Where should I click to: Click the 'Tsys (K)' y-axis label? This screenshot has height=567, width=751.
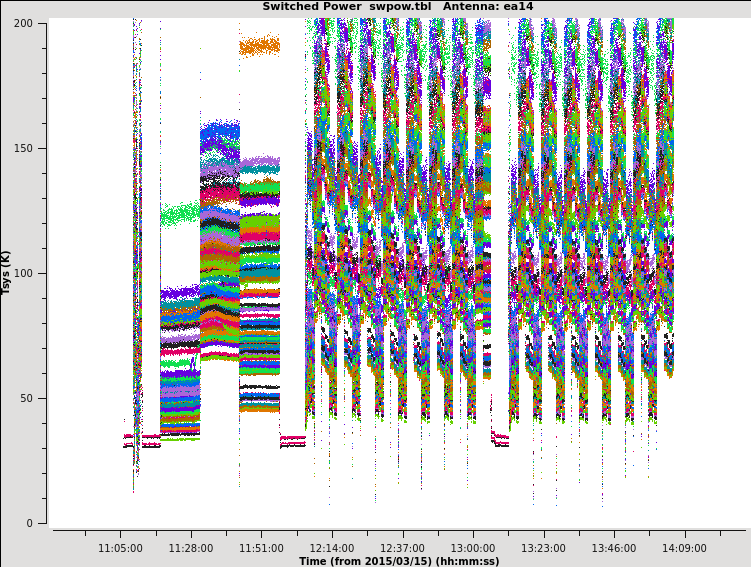click(x=7, y=272)
